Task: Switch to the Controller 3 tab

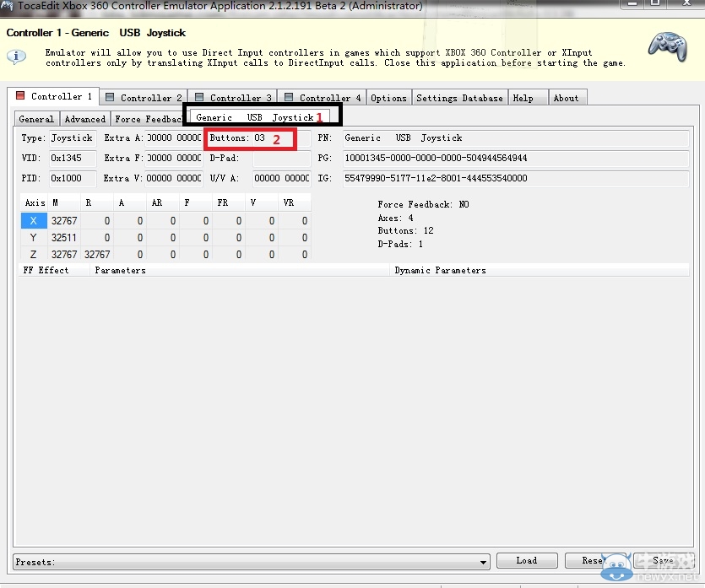Action: point(233,98)
